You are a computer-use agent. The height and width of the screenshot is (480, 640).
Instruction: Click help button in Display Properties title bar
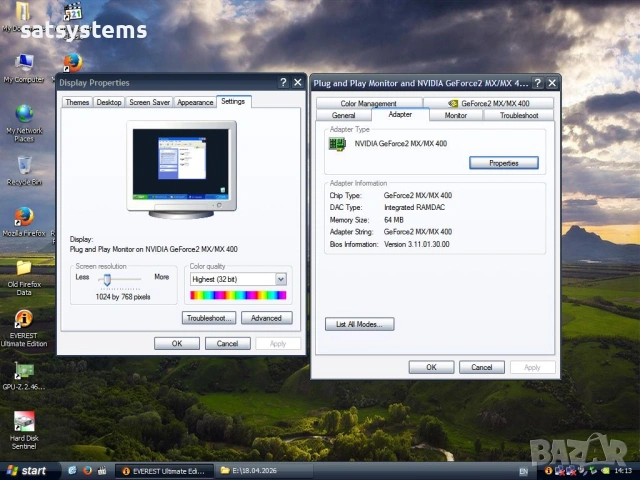(x=283, y=82)
